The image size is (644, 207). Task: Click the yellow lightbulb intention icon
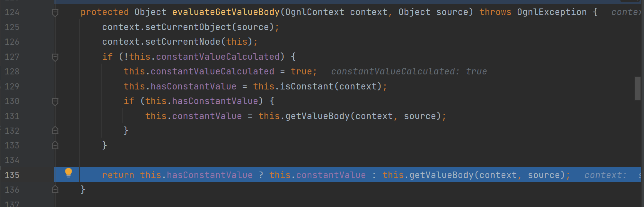[69, 173]
